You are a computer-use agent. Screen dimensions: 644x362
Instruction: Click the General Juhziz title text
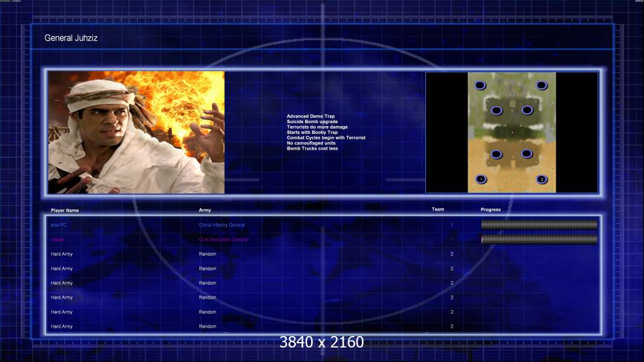(71, 38)
